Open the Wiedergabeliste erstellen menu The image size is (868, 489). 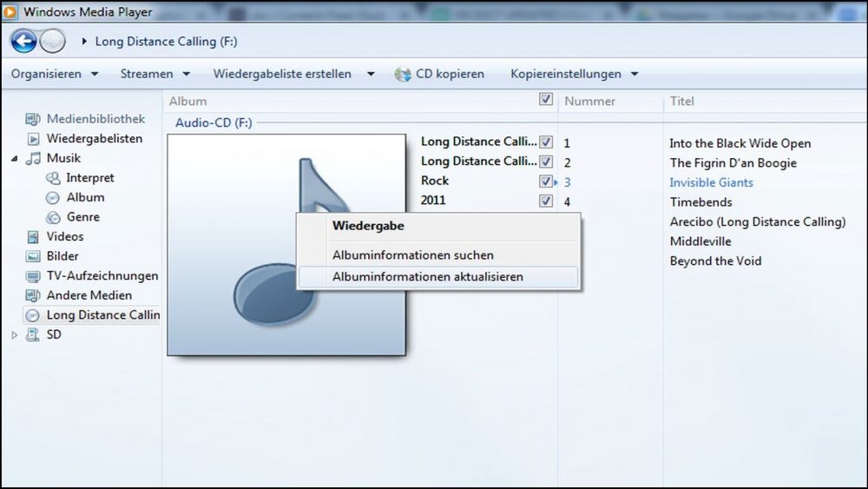point(294,74)
